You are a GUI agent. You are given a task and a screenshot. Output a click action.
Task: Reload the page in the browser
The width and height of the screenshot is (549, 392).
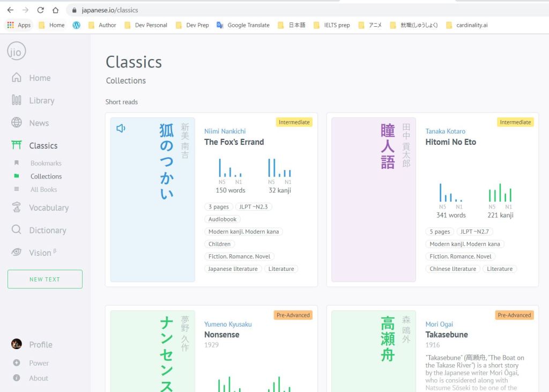(x=41, y=10)
